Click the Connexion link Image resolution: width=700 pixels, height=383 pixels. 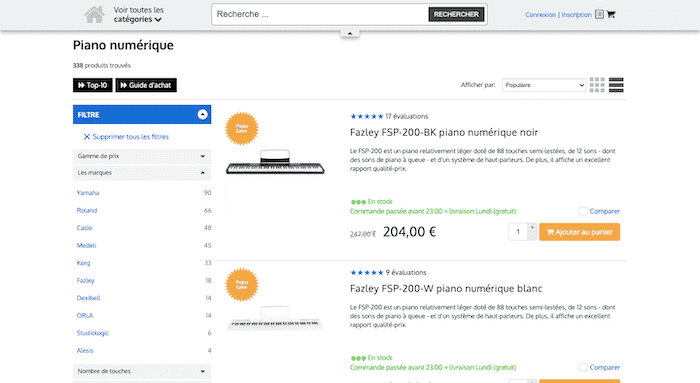tap(541, 15)
